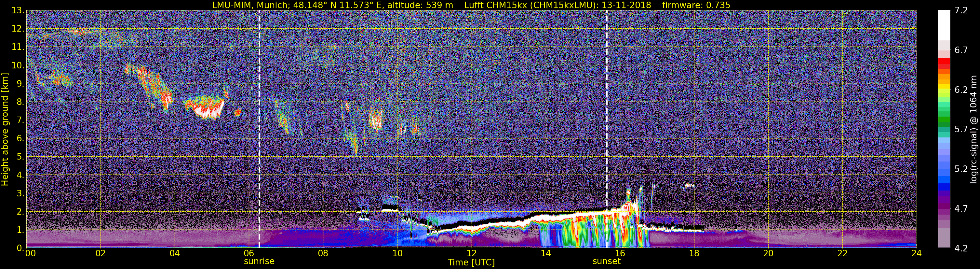Click the 5.7 value on the colorbar
The width and height of the screenshot is (980, 269).
(961, 130)
